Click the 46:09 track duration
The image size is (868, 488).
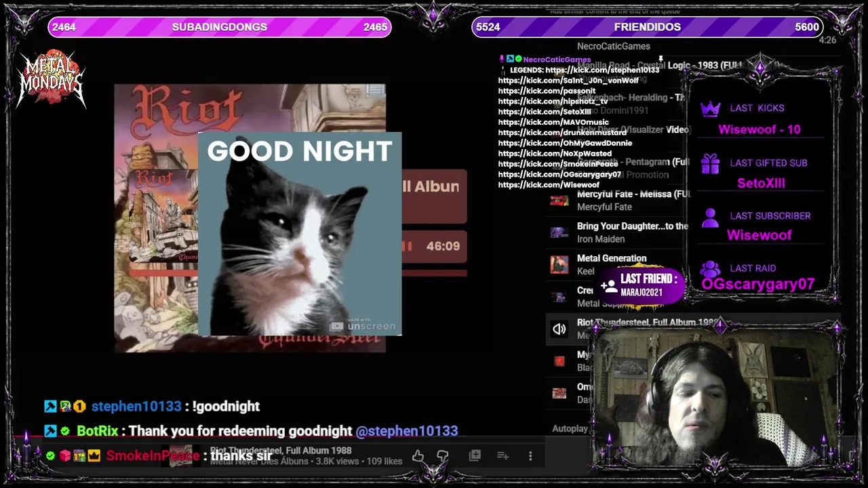443,246
